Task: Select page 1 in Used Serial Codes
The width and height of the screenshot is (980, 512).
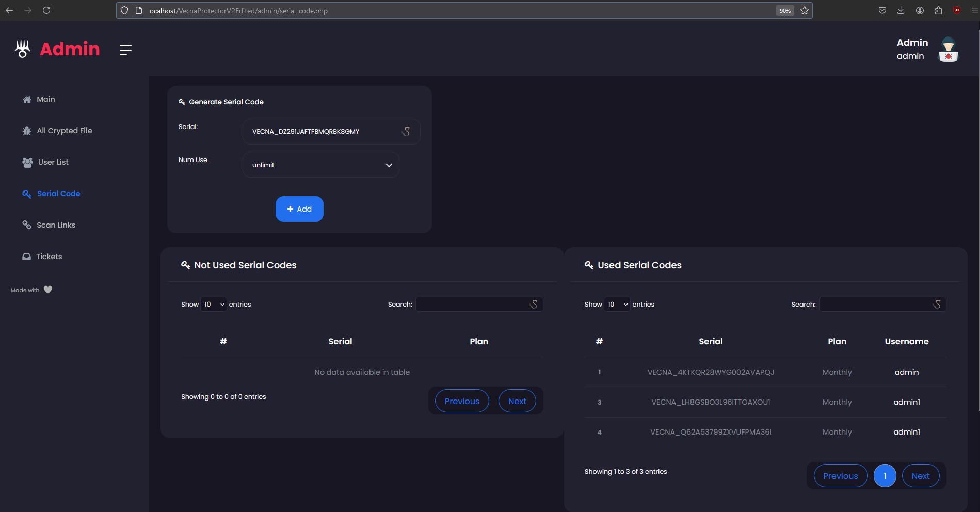Action: [885, 476]
